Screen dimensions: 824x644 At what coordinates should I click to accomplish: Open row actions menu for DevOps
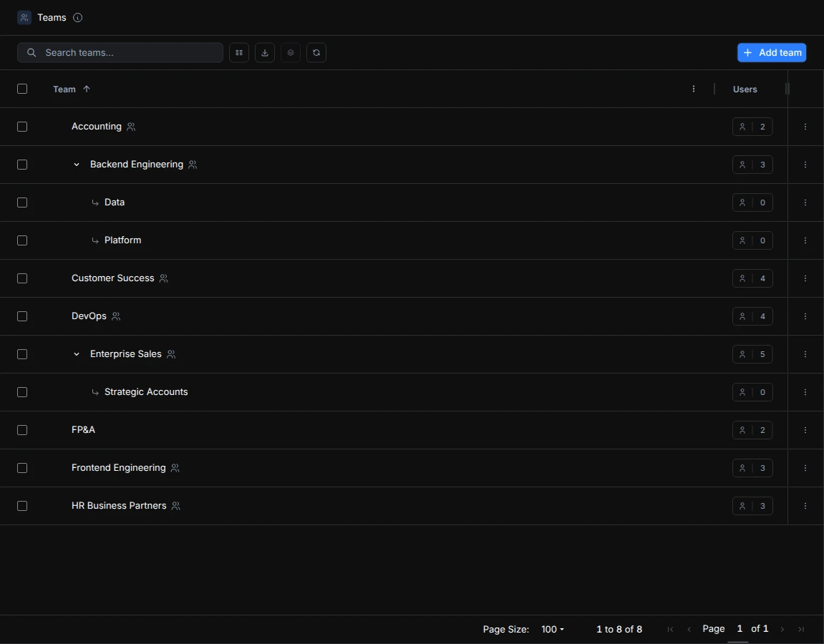coord(805,316)
